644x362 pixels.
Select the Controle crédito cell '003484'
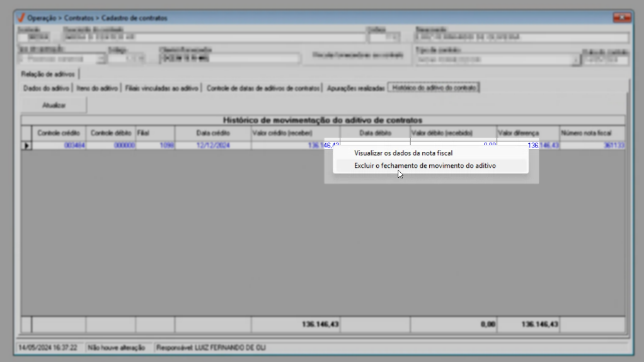click(x=59, y=146)
